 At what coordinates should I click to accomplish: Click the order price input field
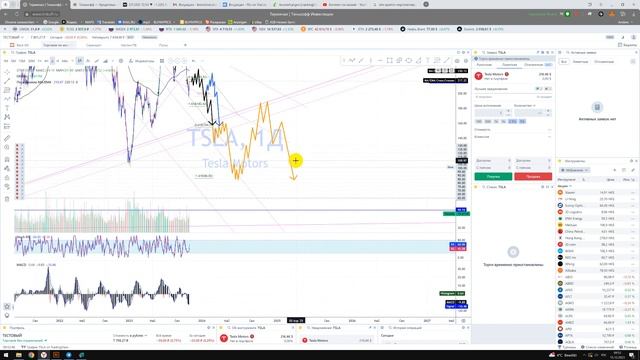point(490,112)
